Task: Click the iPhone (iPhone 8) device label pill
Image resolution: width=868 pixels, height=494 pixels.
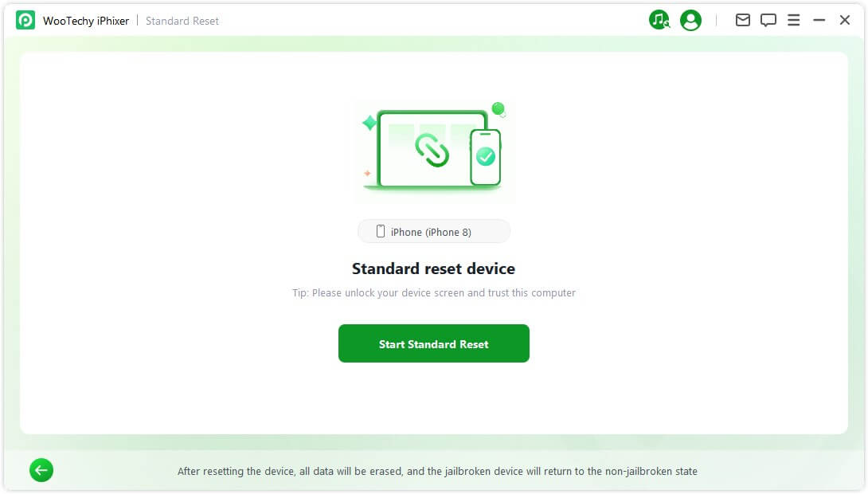Action: click(x=433, y=231)
